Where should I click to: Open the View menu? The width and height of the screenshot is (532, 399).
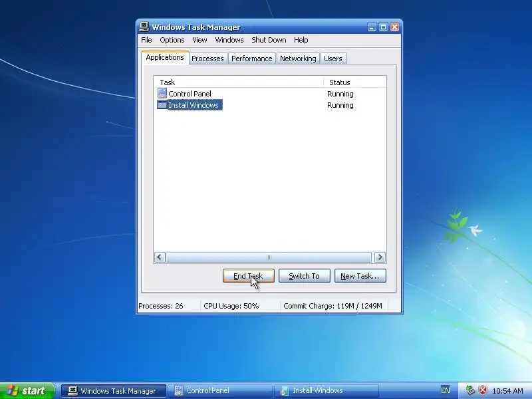199,40
